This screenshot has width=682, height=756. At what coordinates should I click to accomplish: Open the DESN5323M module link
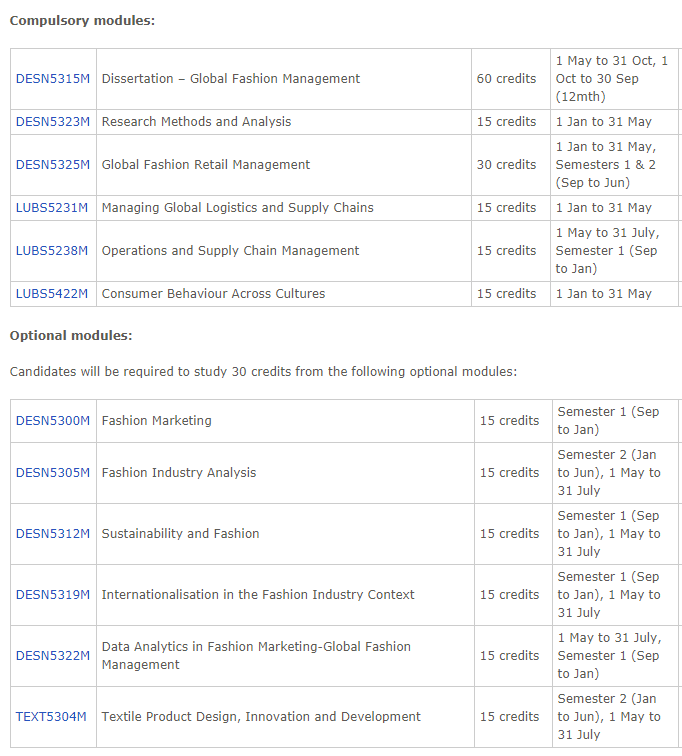tap(53, 122)
